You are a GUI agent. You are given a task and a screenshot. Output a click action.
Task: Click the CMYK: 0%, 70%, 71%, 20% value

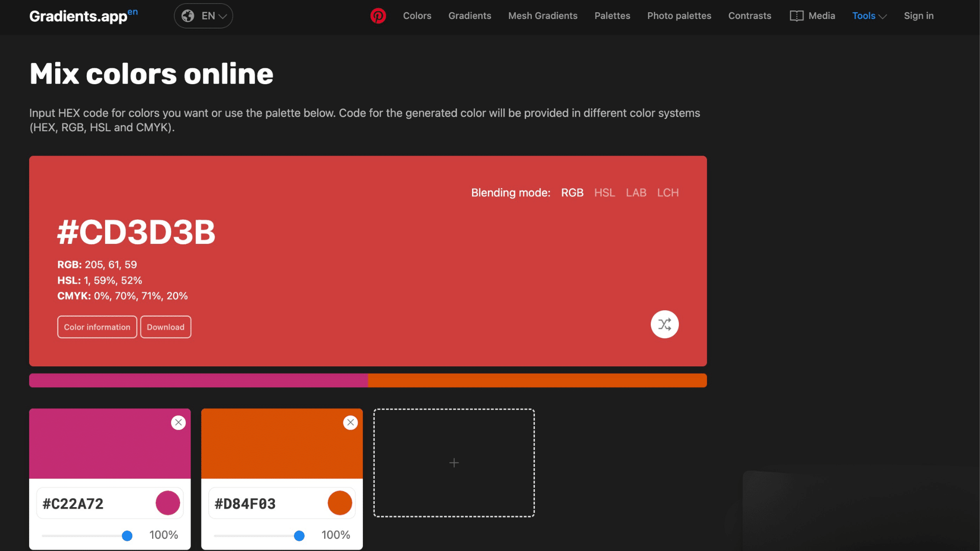122,296
